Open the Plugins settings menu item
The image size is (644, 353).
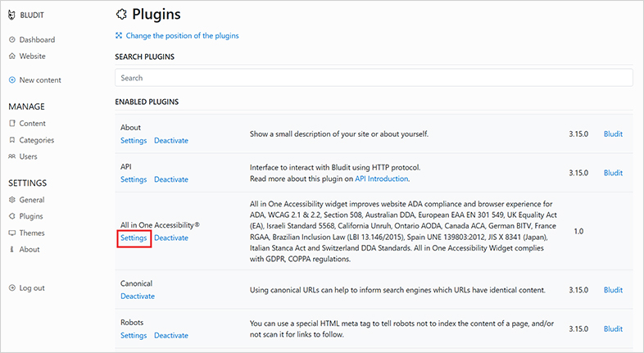(32, 216)
